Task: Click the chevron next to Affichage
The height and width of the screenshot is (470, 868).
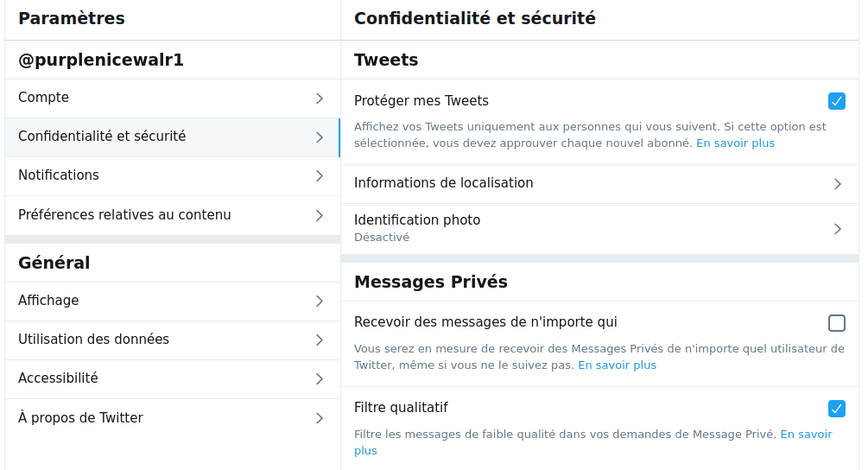Action: point(320,302)
